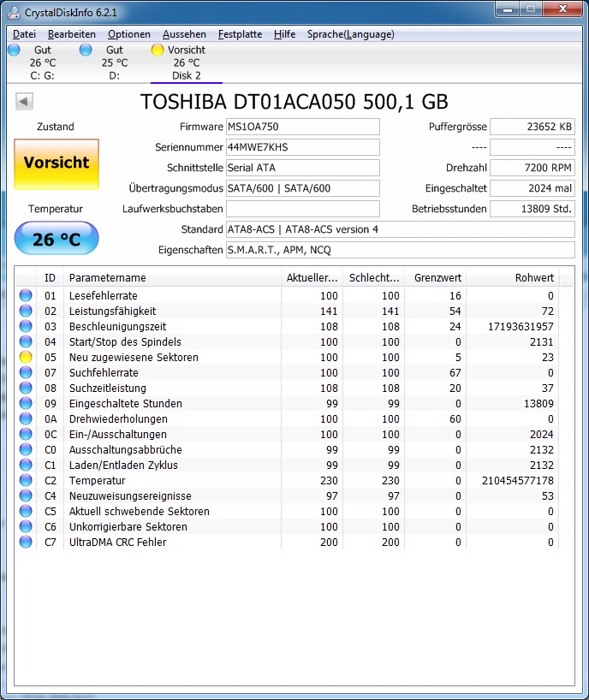Click the threshold value 67 of Suchfehlerrate

[x=455, y=373]
